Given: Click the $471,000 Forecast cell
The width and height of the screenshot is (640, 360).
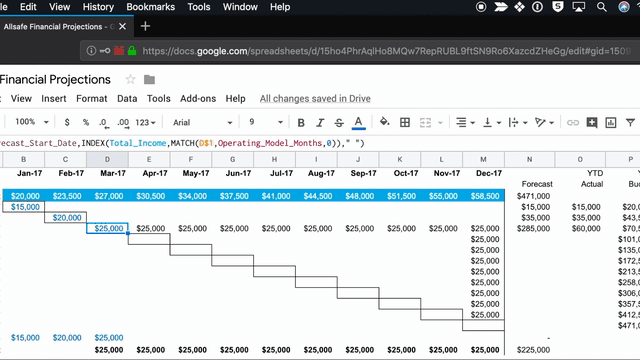Looking at the screenshot, I should 530,196.
